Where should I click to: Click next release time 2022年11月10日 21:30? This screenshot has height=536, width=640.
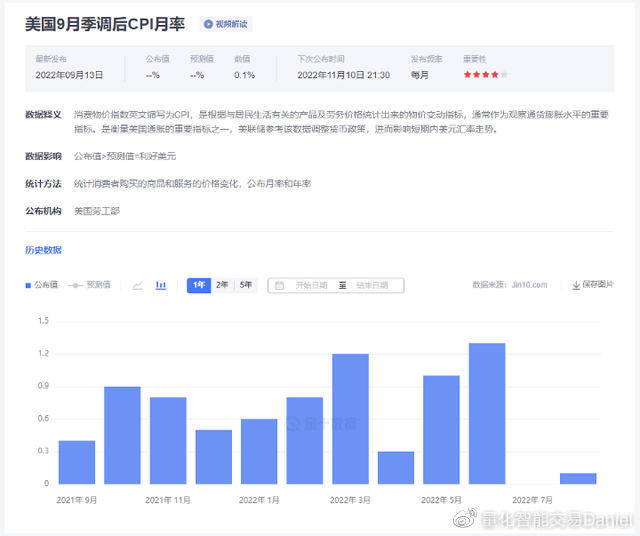(x=344, y=75)
